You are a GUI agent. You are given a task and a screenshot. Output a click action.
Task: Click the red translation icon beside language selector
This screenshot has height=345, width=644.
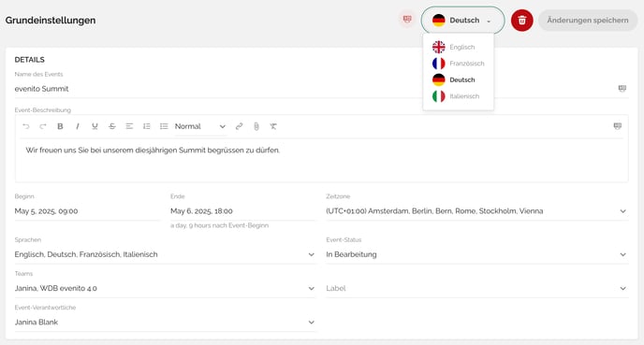coord(407,20)
